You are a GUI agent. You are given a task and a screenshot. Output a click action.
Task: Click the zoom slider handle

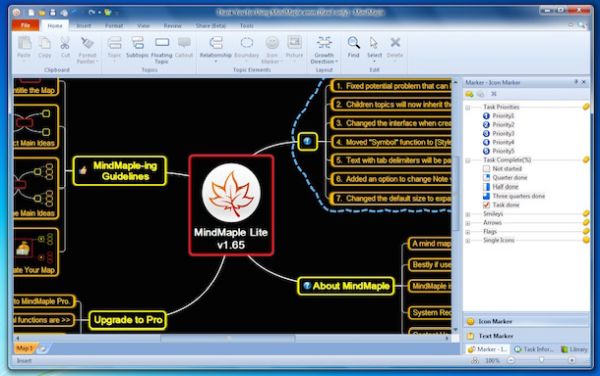click(x=541, y=360)
